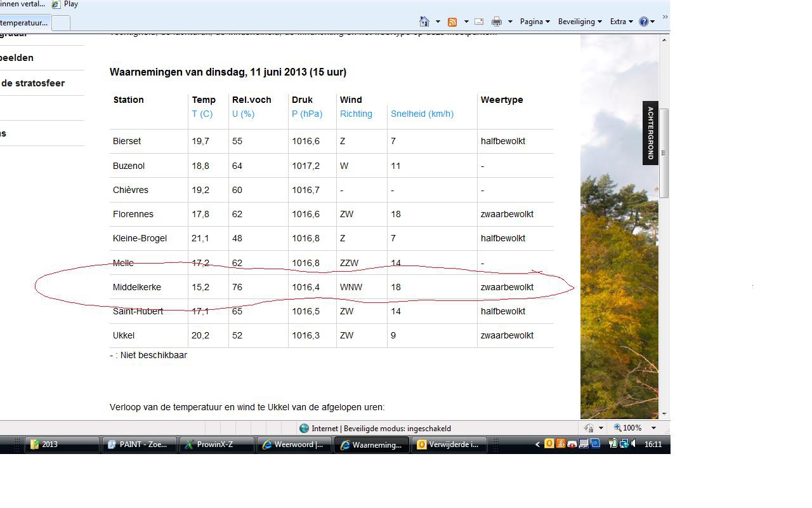
Task: Open the Beveiliging dropdown menu
Action: click(580, 22)
